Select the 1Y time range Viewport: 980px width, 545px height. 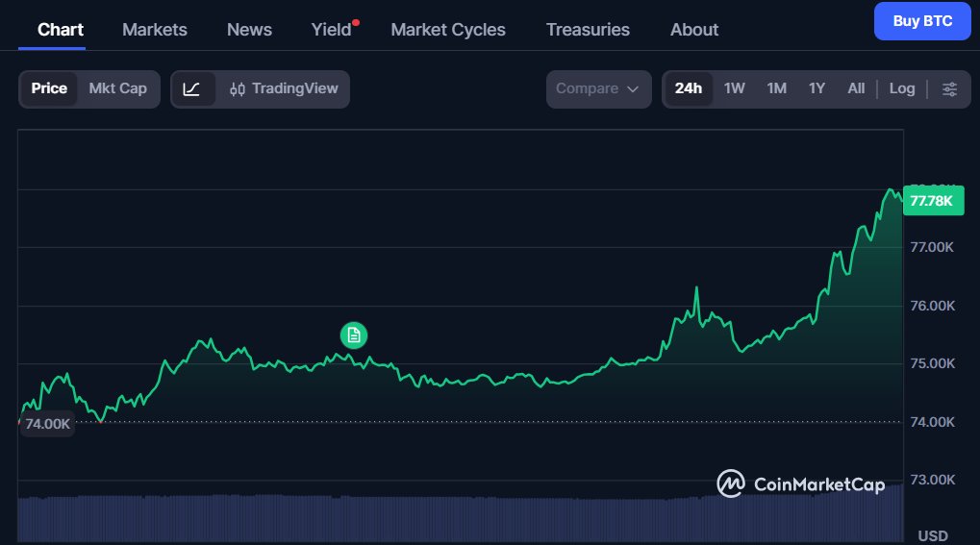coord(817,88)
